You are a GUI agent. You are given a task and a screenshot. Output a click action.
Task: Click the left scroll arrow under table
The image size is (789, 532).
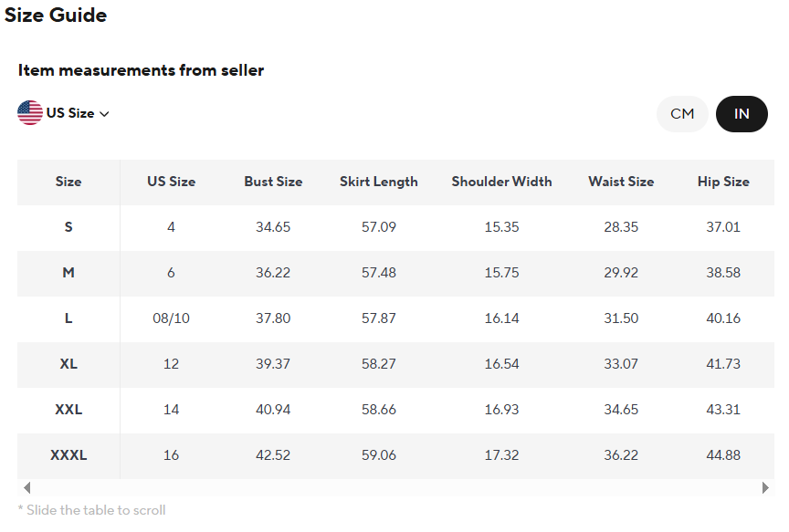[x=26, y=488]
